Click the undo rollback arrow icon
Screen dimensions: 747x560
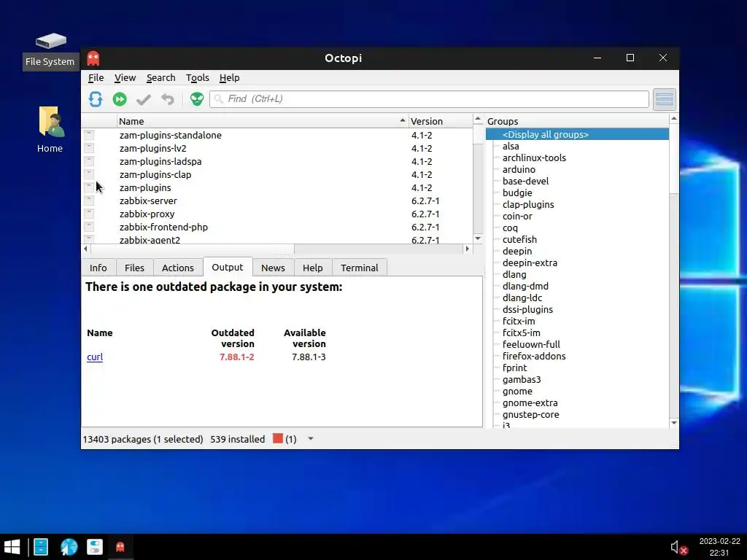(168, 99)
